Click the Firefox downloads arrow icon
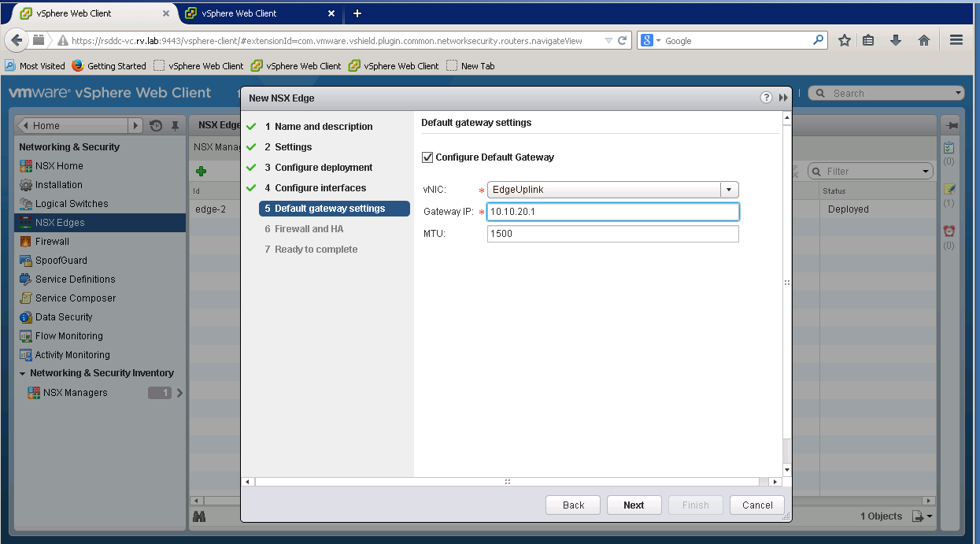Image resolution: width=980 pixels, height=544 pixels. click(896, 40)
